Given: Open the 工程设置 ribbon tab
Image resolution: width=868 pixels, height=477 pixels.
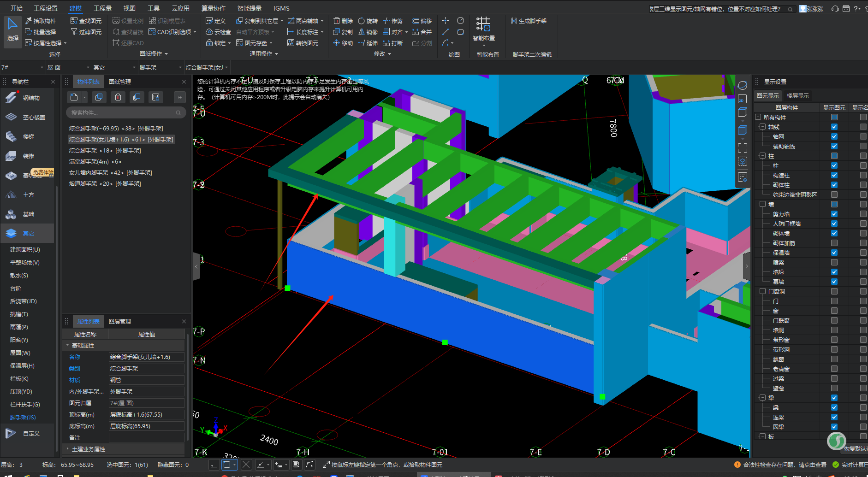Looking at the screenshot, I should 46,8.
